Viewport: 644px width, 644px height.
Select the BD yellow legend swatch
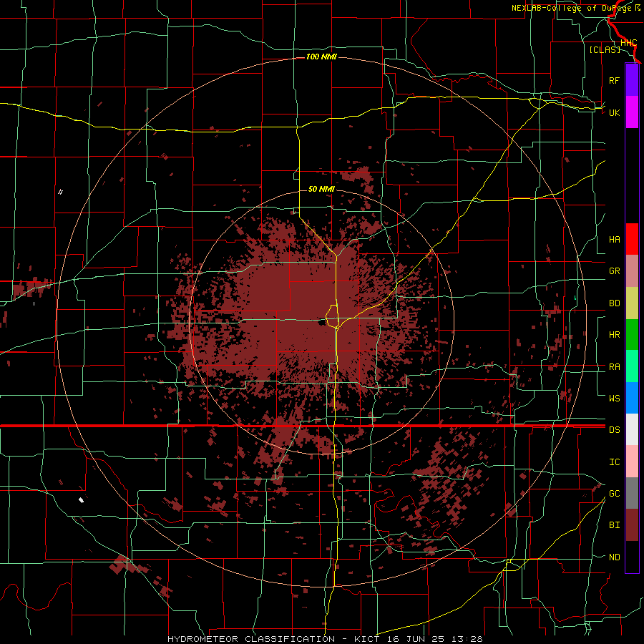tap(632, 303)
